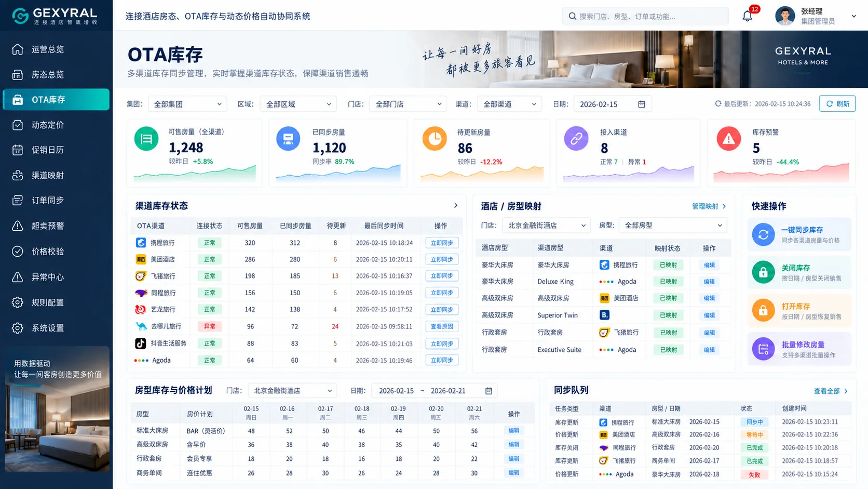Viewport: 868px width, 489px height.
Task: Click 编辑 for 标准大床房 price plan row
Action: pyautogui.click(x=514, y=430)
